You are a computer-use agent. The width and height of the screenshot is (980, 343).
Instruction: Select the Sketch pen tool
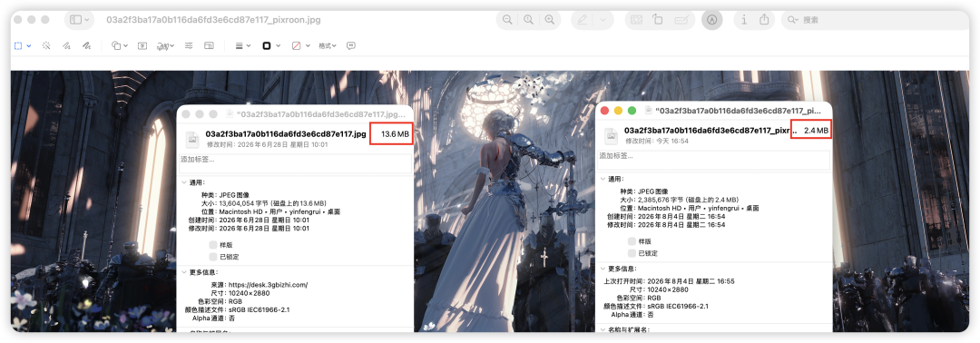pyautogui.click(x=66, y=45)
